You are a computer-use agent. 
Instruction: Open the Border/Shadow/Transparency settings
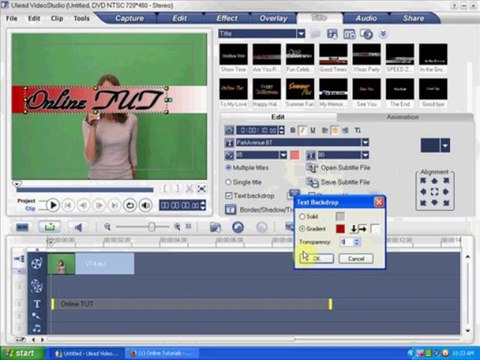pyautogui.click(x=259, y=210)
